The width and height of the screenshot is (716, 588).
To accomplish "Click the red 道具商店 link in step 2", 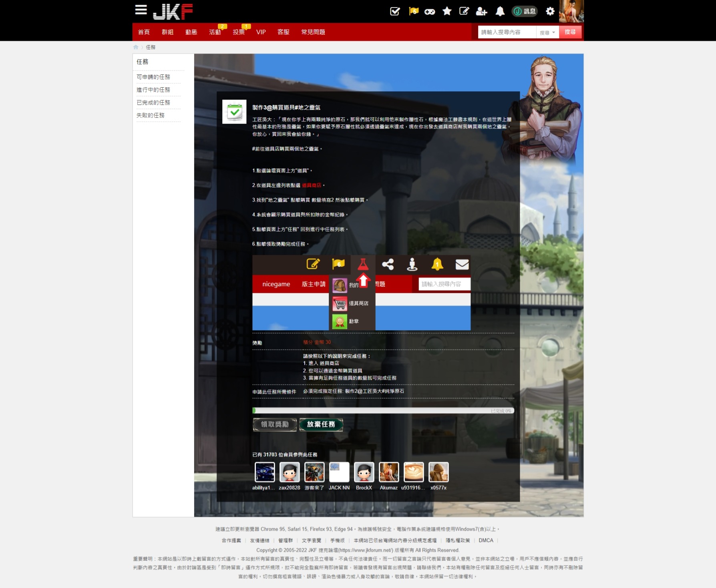I will click(312, 185).
